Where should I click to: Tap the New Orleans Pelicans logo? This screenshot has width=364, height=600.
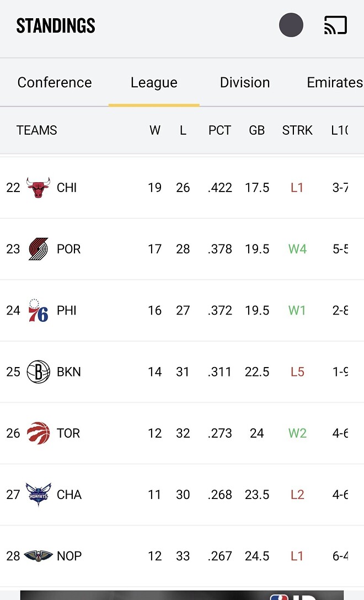(38, 556)
